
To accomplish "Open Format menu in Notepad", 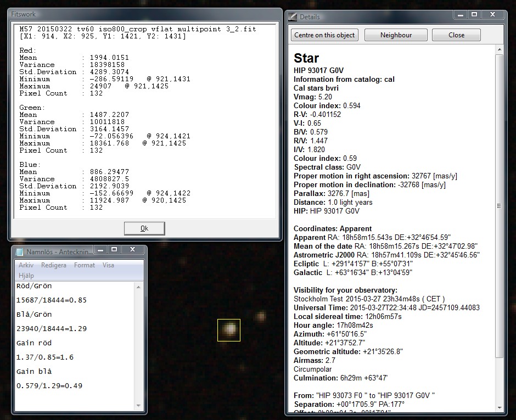I will pos(84,265).
